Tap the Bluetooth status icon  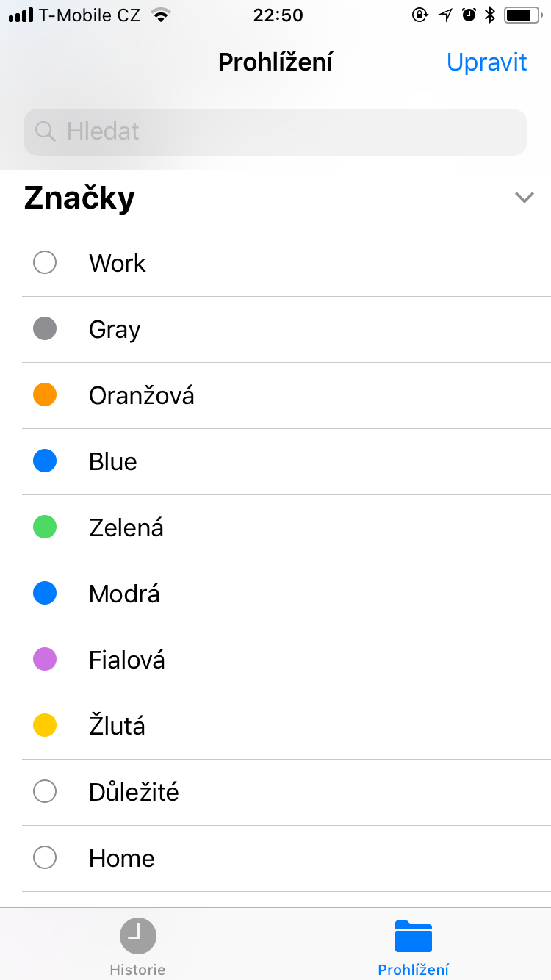490,15
